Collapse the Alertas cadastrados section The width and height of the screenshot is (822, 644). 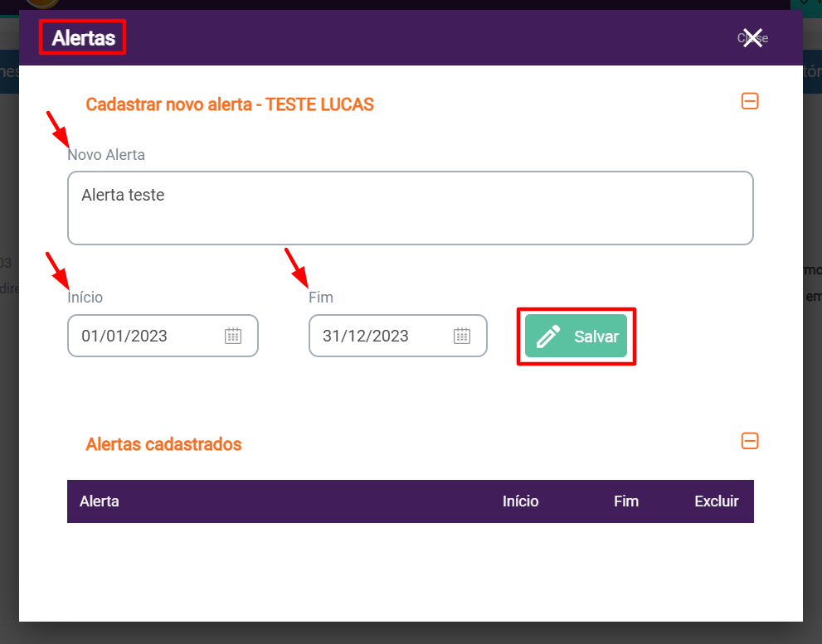coord(750,441)
